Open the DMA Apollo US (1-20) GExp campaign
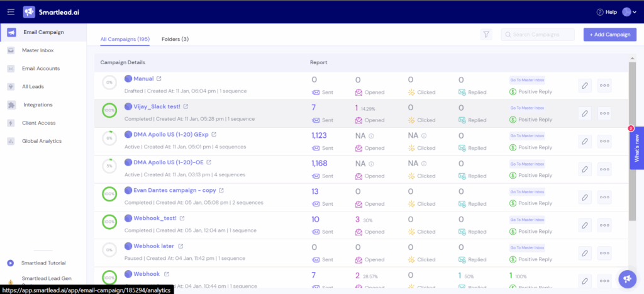This screenshot has height=294, width=644. point(170,134)
